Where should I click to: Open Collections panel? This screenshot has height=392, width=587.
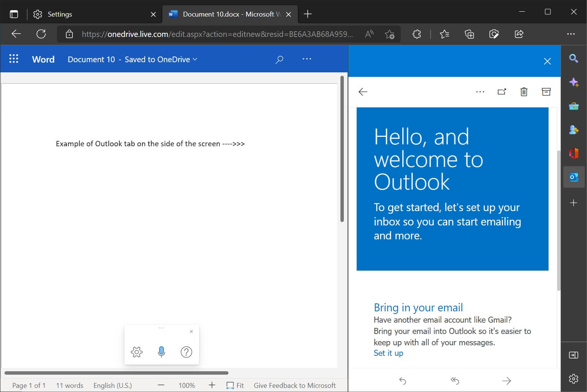469,34
